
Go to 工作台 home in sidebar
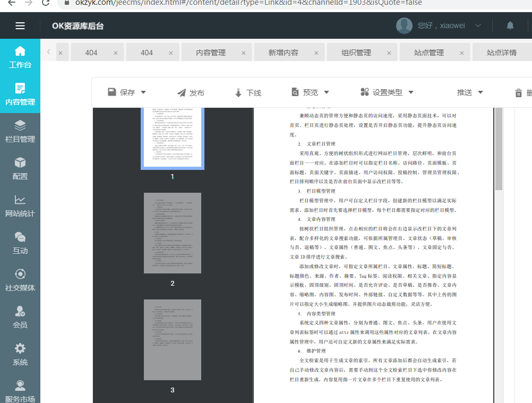pyautogui.click(x=20, y=57)
